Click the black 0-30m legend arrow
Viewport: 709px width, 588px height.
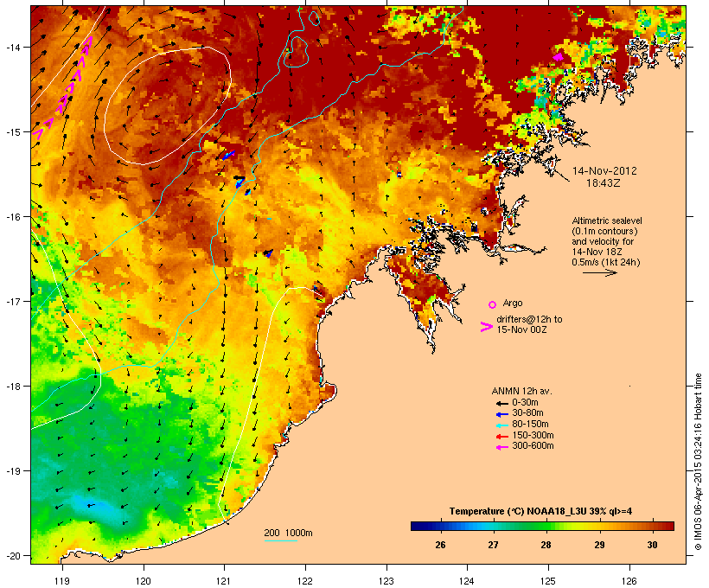[x=501, y=403]
